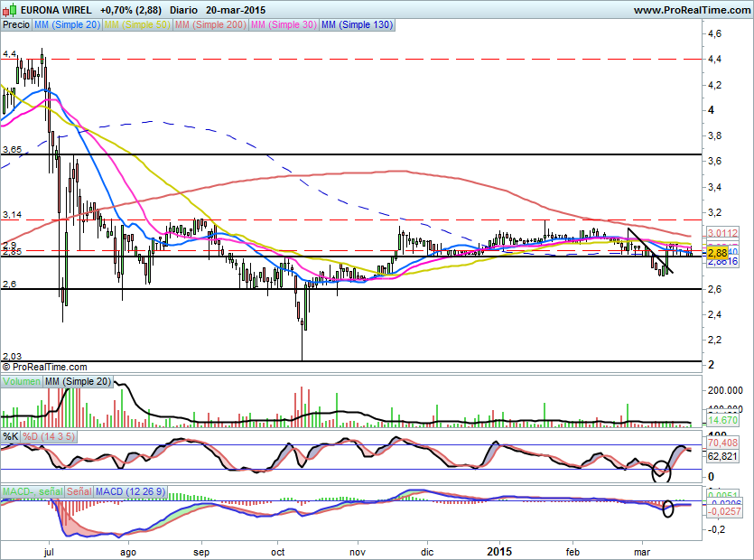Click the mar month label on time axis

coord(642,552)
